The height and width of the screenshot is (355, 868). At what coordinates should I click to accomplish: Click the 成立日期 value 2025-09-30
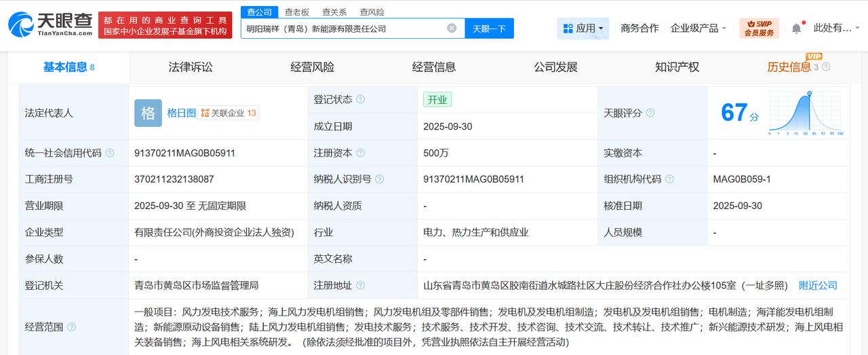[x=448, y=126]
